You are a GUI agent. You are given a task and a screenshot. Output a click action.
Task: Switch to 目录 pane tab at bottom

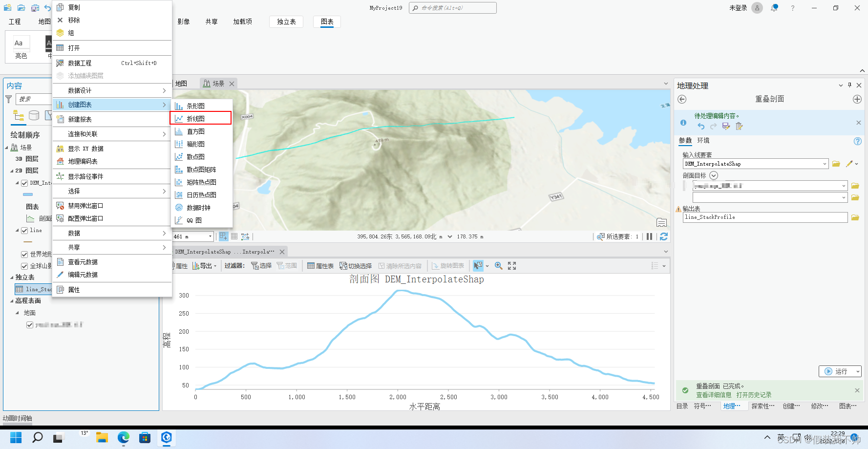(682, 406)
